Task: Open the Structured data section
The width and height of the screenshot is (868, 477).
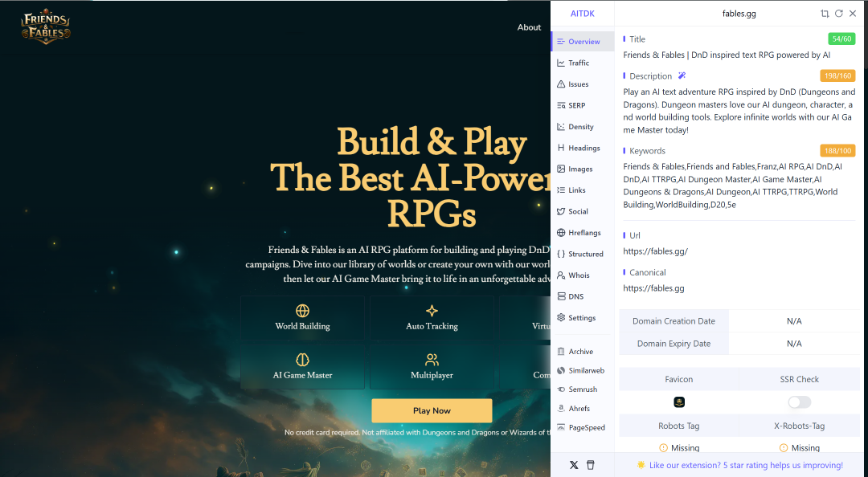Action: pos(583,254)
